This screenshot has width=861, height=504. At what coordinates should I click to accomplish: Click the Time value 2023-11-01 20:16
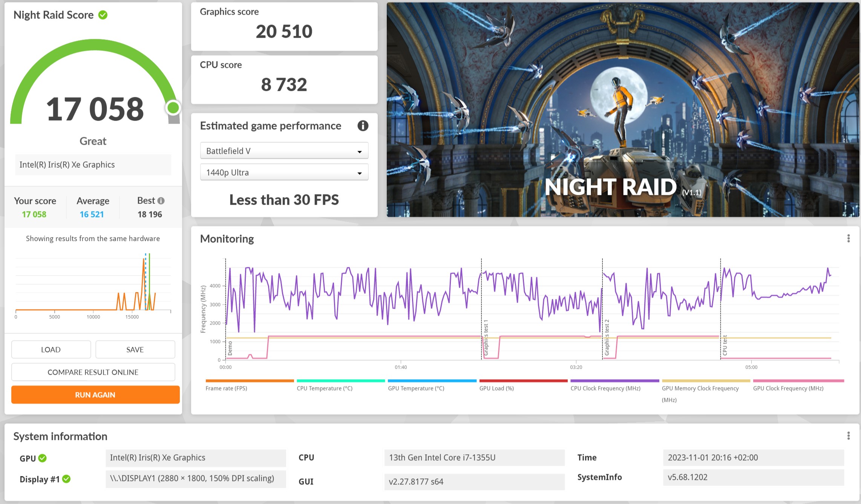(753, 458)
